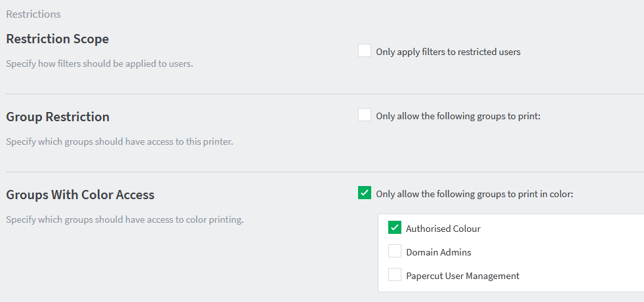This screenshot has width=644, height=302.
Task: Tick the Papercut User Management checkbox
Action: 394,274
